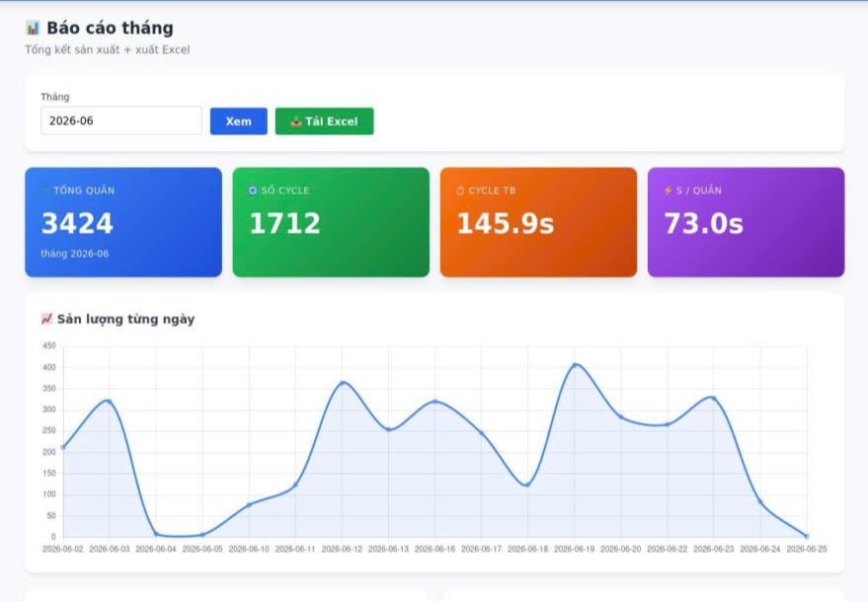This screenshot has height=601, width=868.
Task: Click the chart data point for 2026-06-10
Action: tap(249, 504)
